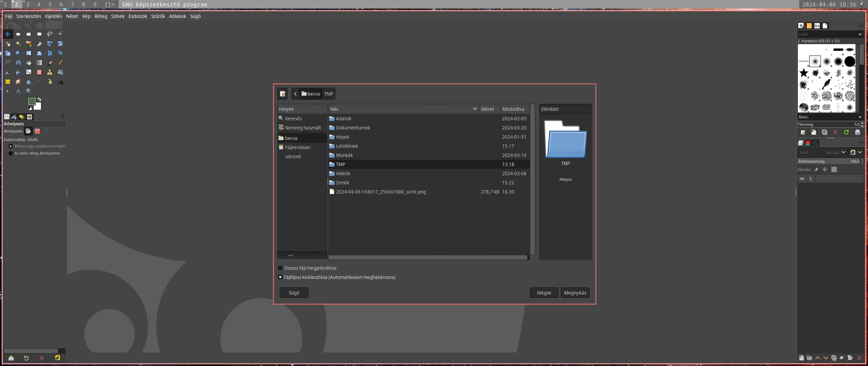Toggle lock pixels brush icon

[816, 170]
